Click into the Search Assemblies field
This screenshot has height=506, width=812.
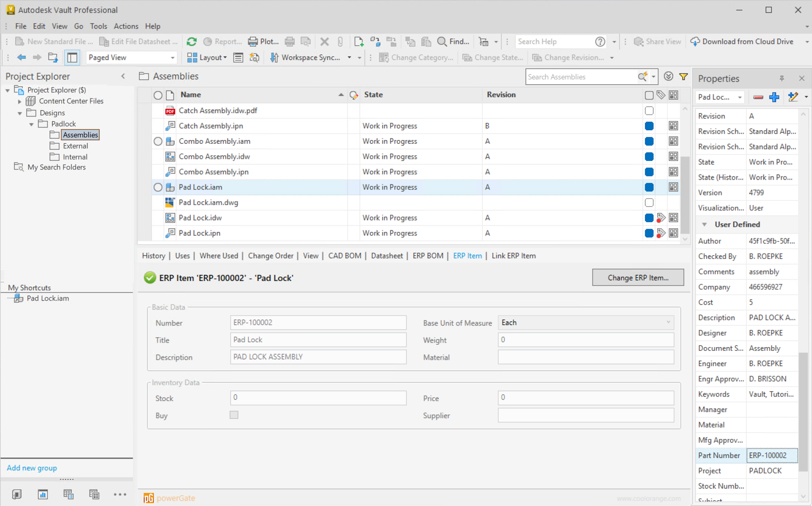[582, 77]
